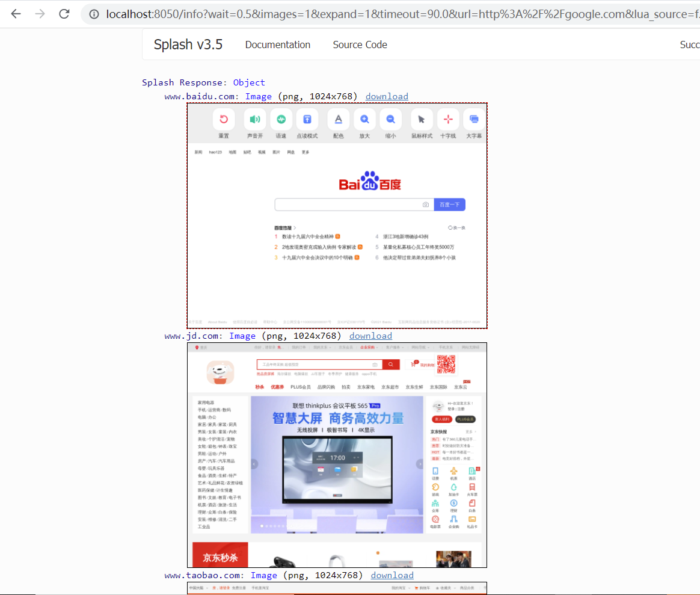Viewport: 700px width, 595px height.
Task: Click hot search item 某量化私募核心员工年终奖5000万
Action: (x=419, y=247)
